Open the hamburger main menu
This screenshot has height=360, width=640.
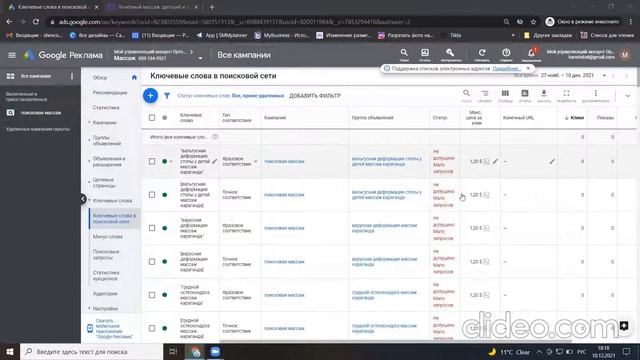pos(12,55)
